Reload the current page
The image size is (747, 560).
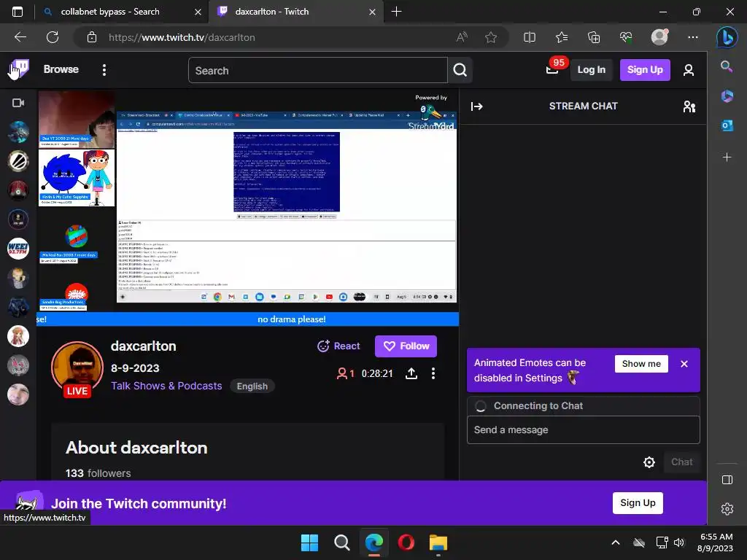(x=53, y=37)
